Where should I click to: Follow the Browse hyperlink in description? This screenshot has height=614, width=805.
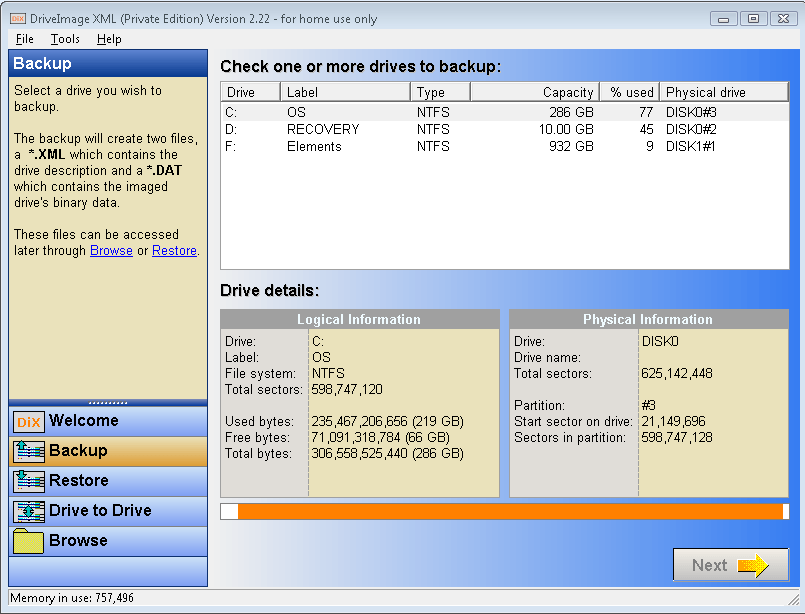click(111, 251)
